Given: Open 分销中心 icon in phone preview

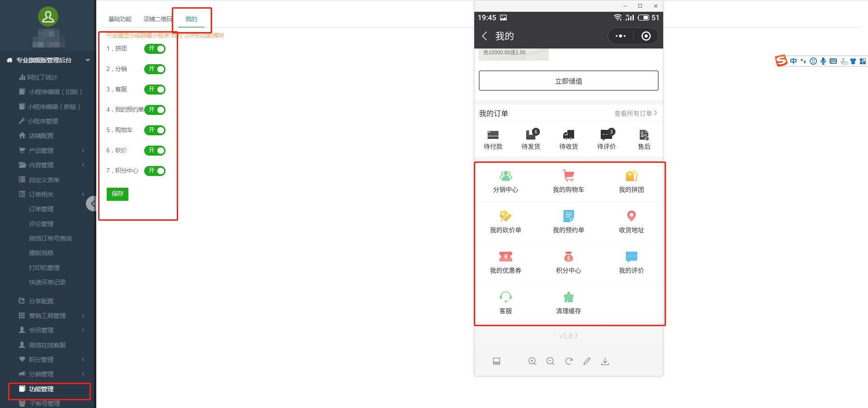Looking at the screenshot, I should click(x=505, y=176).
